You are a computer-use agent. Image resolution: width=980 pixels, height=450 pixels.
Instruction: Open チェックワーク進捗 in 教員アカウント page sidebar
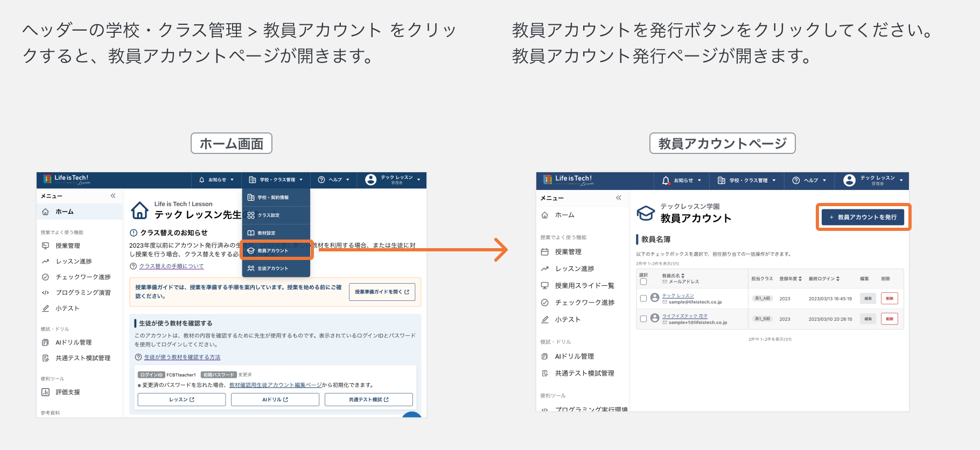coord(577,303)
